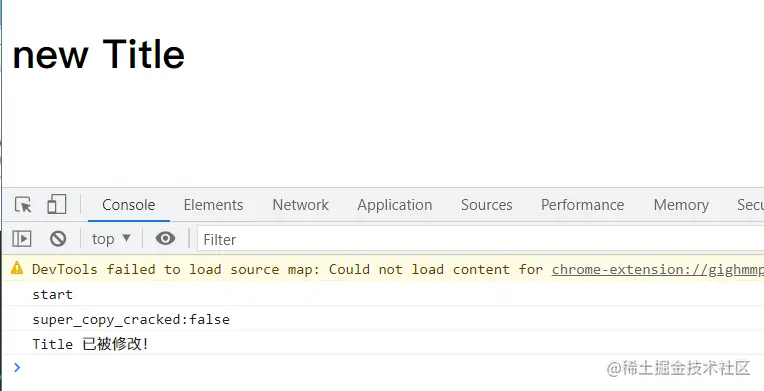Image resolution: width=764 pixels, height=391 pixels.
Task: Open the chrome-extension source map link
Action: tap(658, 270)
